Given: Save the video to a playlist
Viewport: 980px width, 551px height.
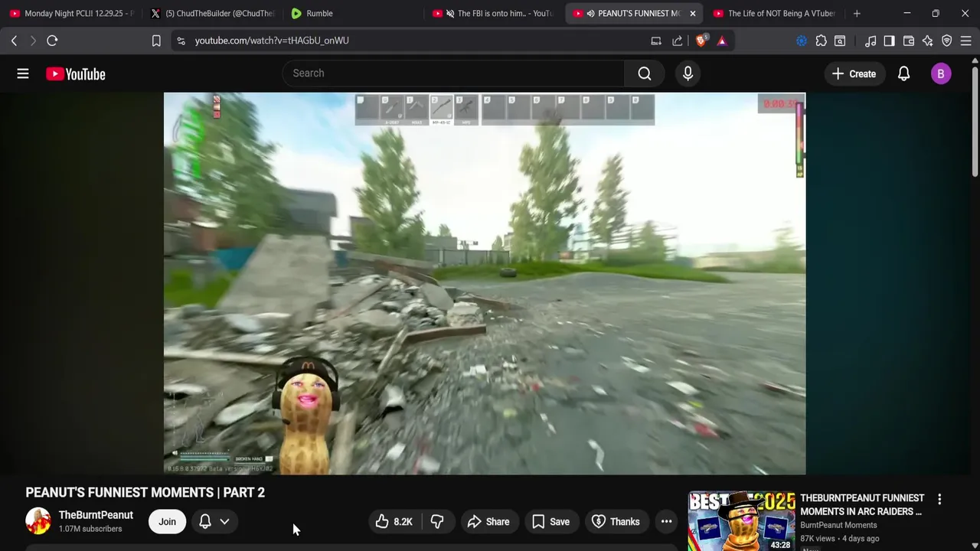Looking at the screenshot, I should pyautogui.click(x=550, y=522).
